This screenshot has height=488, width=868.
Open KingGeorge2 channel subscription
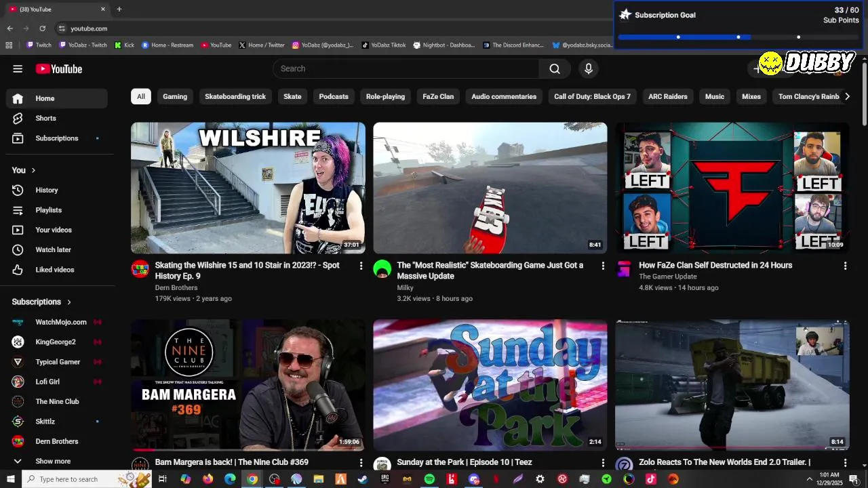coord(57,342)
